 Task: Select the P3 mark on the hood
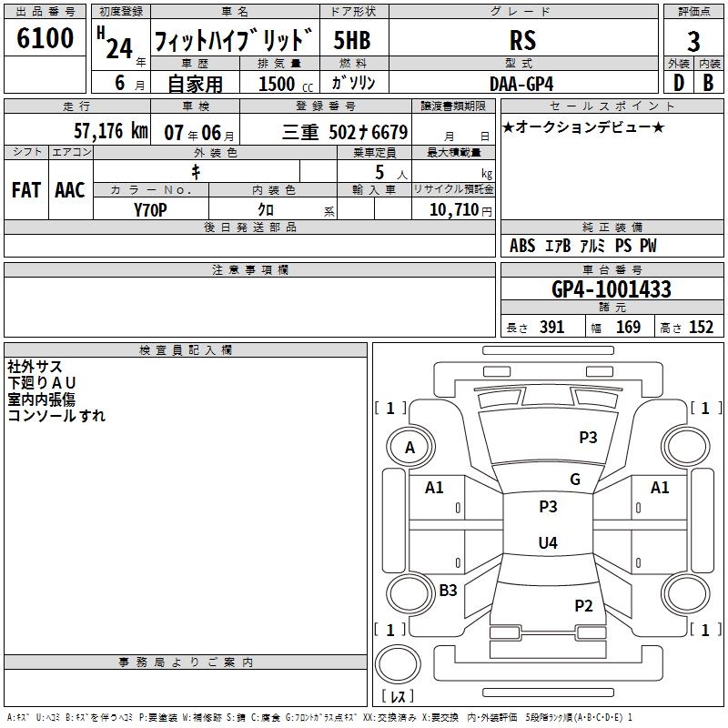(588, 438)
